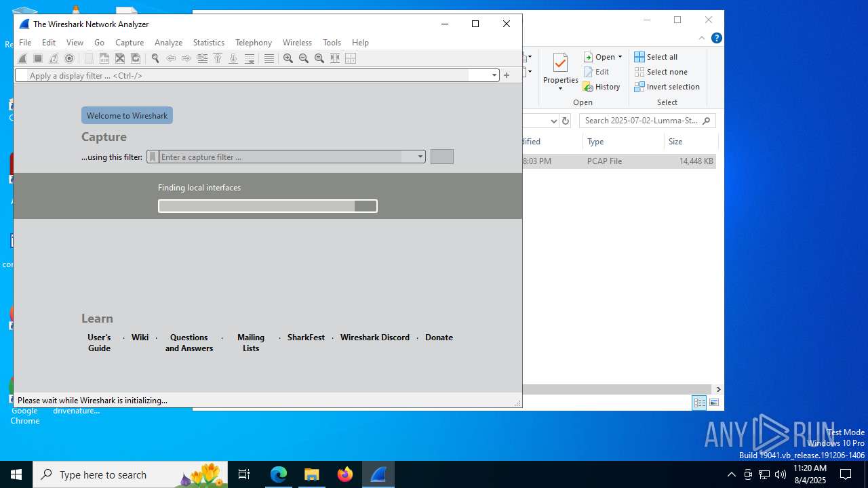Add display filter button plus icon
The height and width of the screenshot is (488, 868).
[507, 75]
